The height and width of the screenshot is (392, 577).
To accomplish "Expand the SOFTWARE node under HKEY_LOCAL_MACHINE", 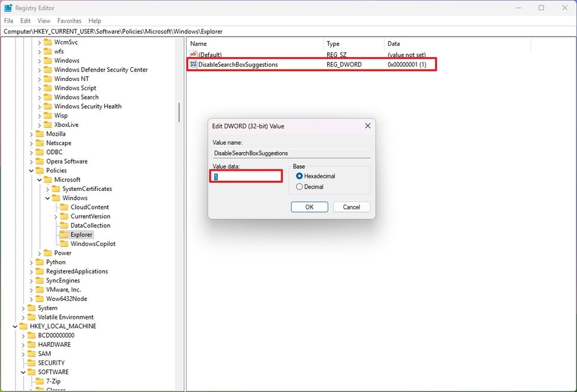I will coord(23,372).
